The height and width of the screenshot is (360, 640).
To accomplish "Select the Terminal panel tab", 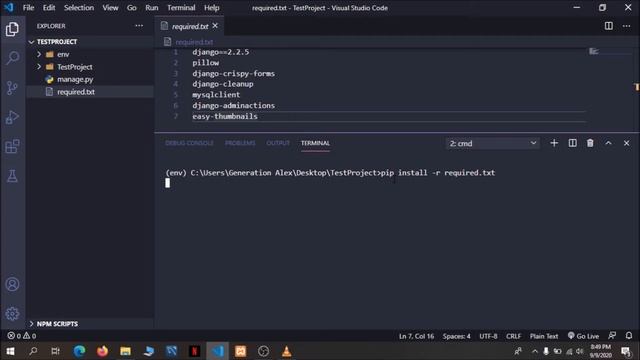I will click(x=315, y=143).
